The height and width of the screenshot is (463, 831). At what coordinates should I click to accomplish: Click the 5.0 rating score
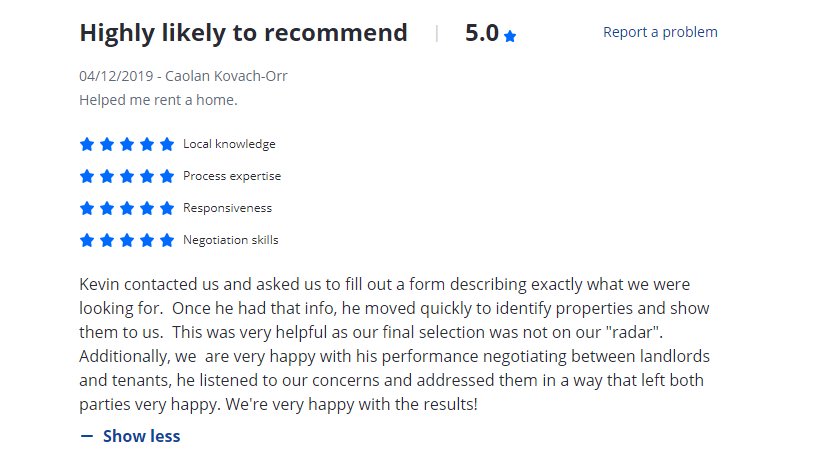tap(481, 33)
